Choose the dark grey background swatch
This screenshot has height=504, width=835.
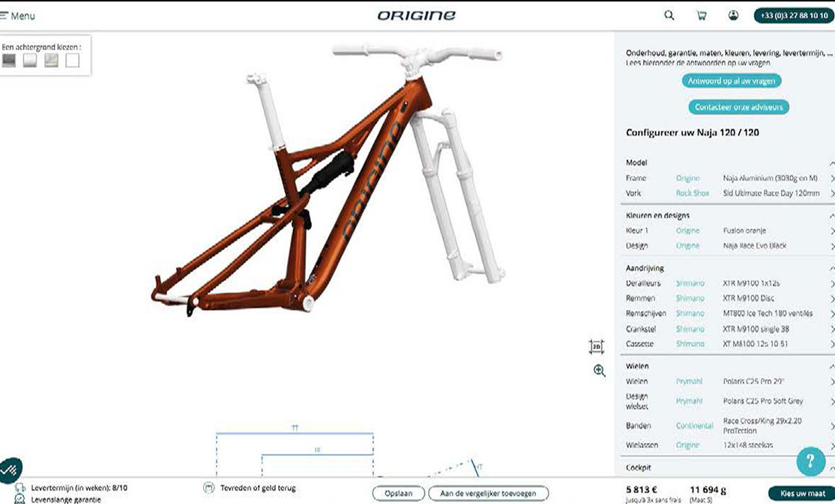click(x=9, y=60)
